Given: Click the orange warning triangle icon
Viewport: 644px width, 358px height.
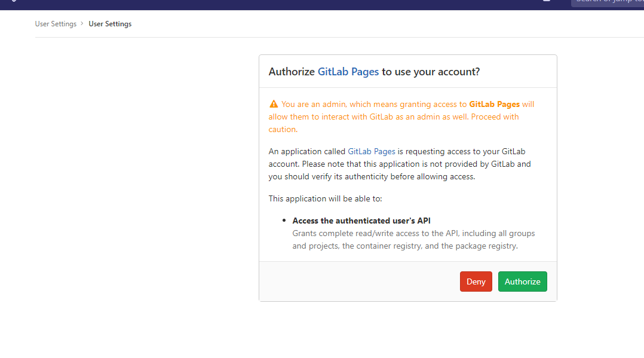Looking at the screenshot, I should pos(274,104).
